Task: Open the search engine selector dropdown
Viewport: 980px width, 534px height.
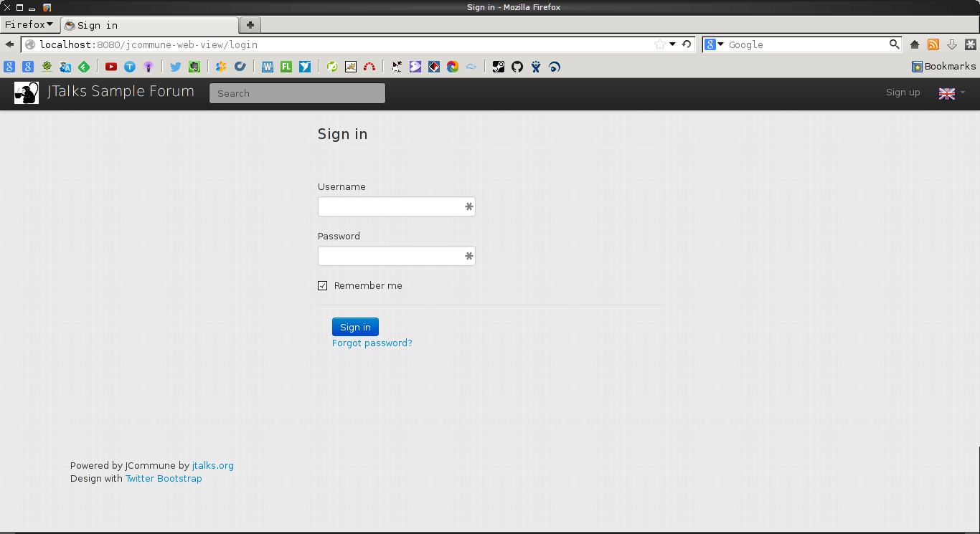Action: (x=714, y=44)
